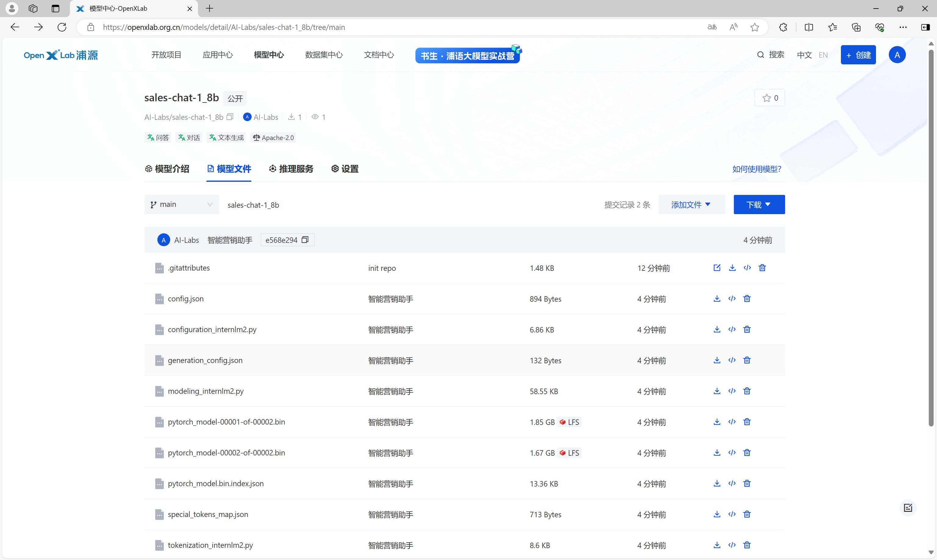
Task: Click the edit icon for .gitattributes
Action: click(716, 267)
